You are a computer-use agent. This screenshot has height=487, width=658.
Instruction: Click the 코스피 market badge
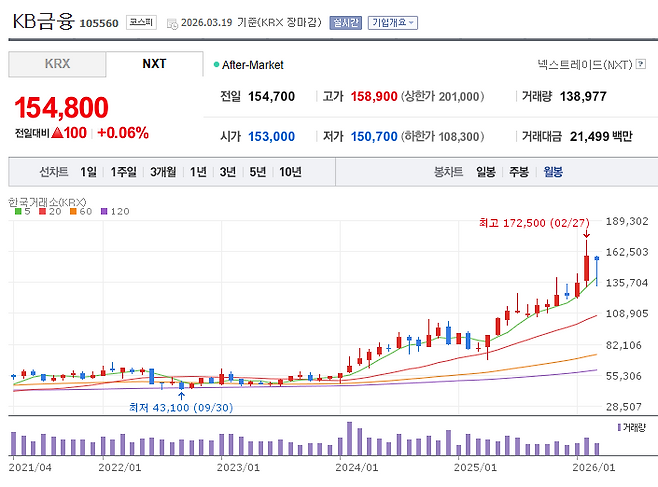coord(139,22)
